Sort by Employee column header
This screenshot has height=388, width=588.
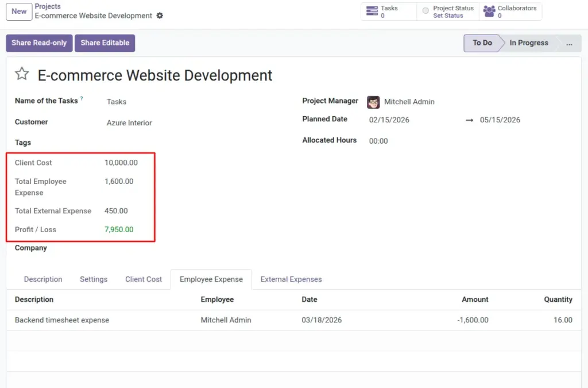tap(217, 299)
